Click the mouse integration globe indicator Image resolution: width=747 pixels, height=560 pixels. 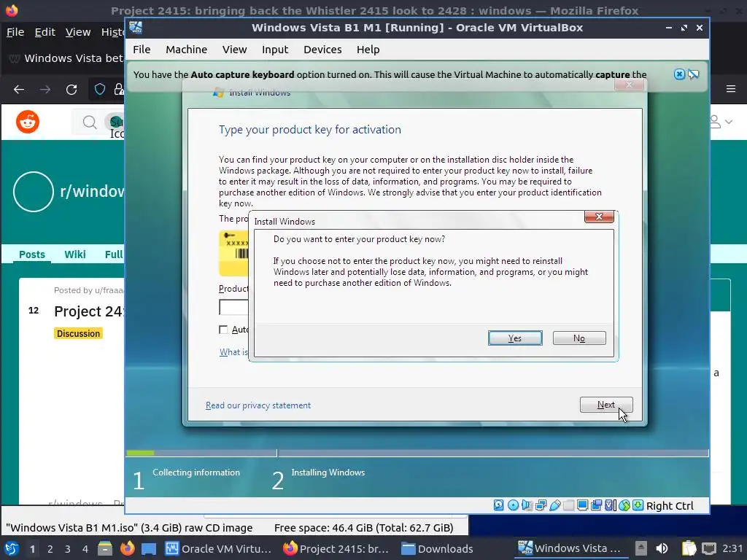624,505
